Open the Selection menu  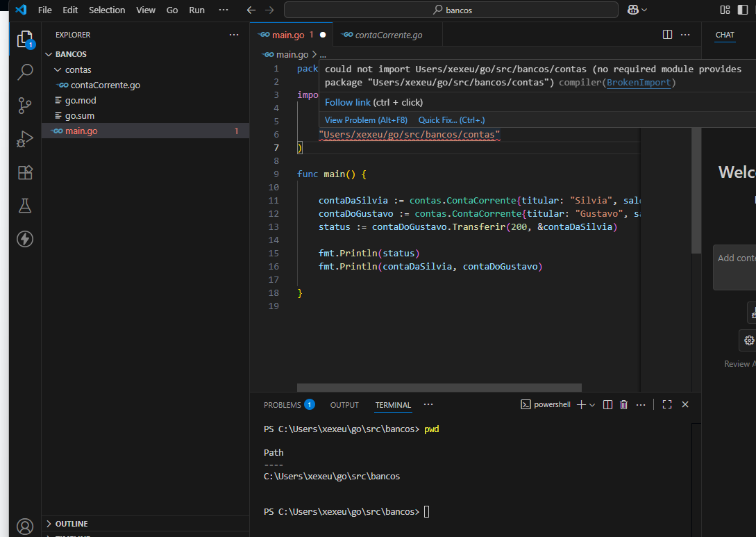point(106,10)
